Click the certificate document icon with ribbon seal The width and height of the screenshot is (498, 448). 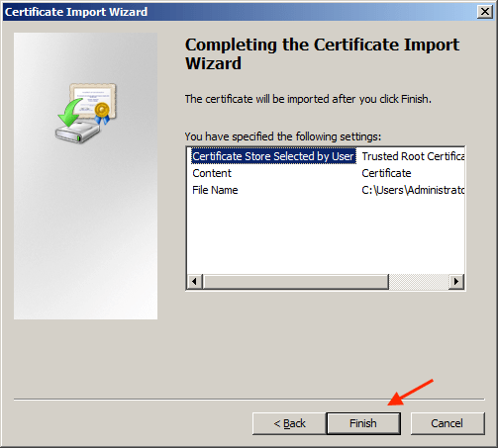click(x=94, y=102)
